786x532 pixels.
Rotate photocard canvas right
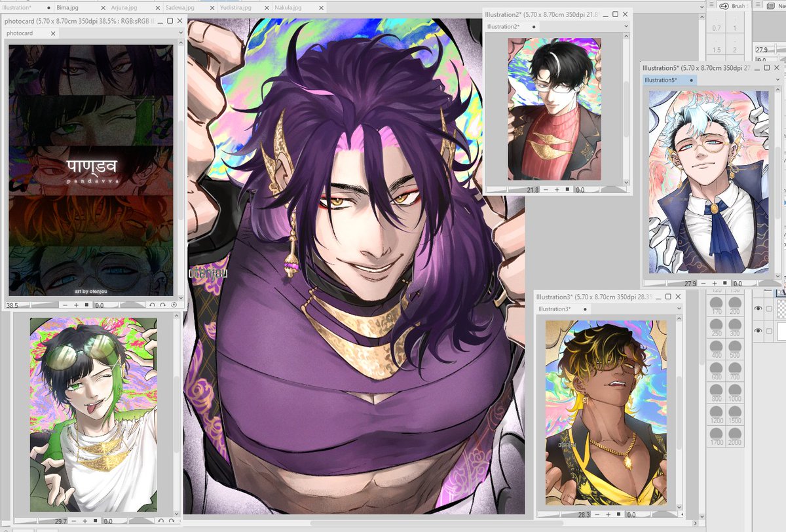coord(163,305)
